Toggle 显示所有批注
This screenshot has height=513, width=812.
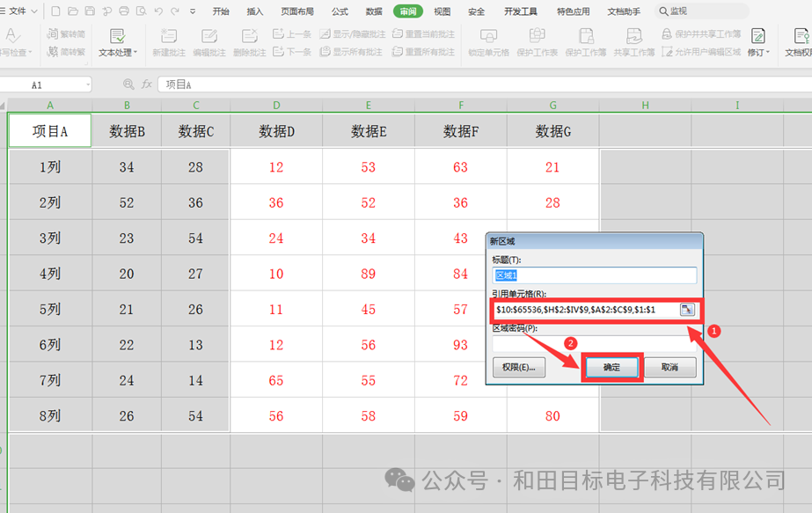351,51
